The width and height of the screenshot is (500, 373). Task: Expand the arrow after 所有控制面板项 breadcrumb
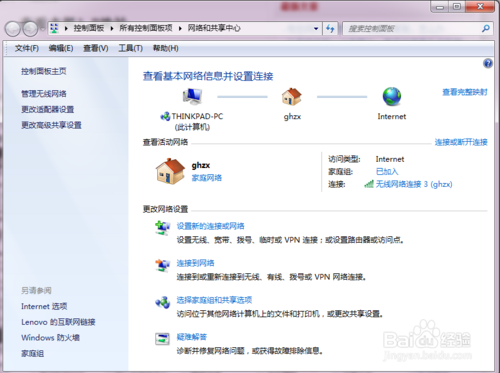[x=180, y=29]
